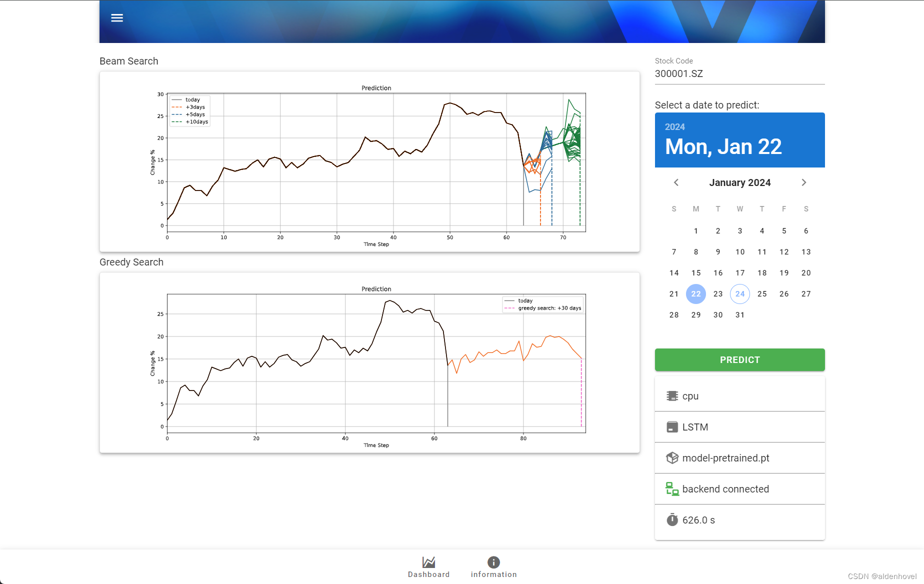The image size is (924, 584).
Task: Click the model-pretrained.pt package icon
Action: coord(672,458)
